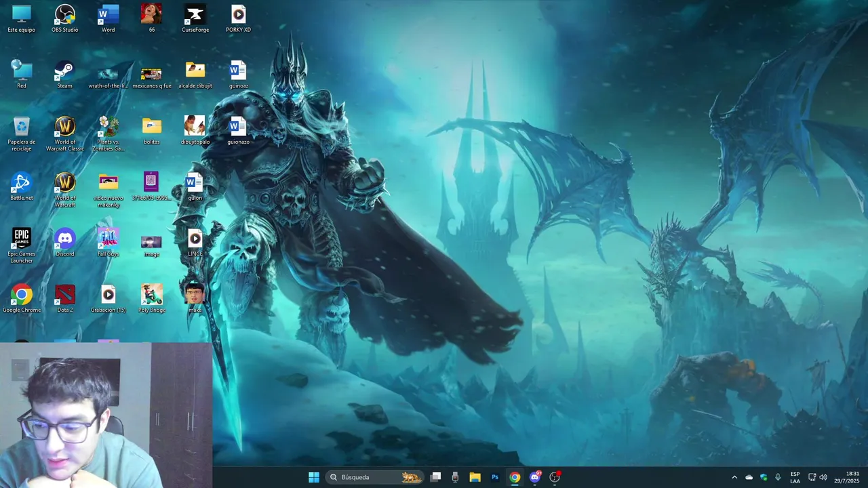Viewport: 868px width, 488px height.
Task: Select the PORKY XD video file
Action: 238,19
